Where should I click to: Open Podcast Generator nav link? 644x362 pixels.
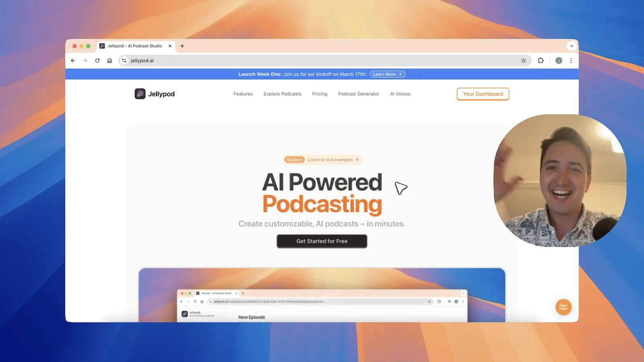pos(359,94)
